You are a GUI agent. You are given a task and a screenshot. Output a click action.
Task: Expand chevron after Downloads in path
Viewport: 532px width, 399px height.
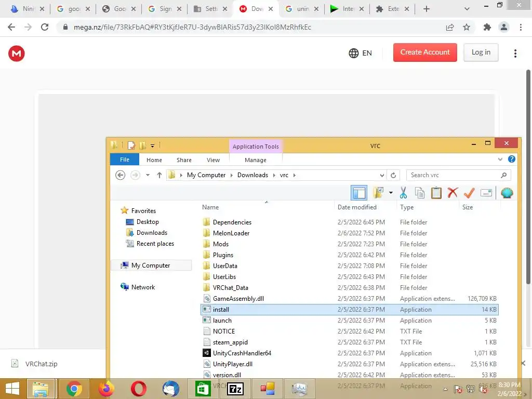(274, 175)
